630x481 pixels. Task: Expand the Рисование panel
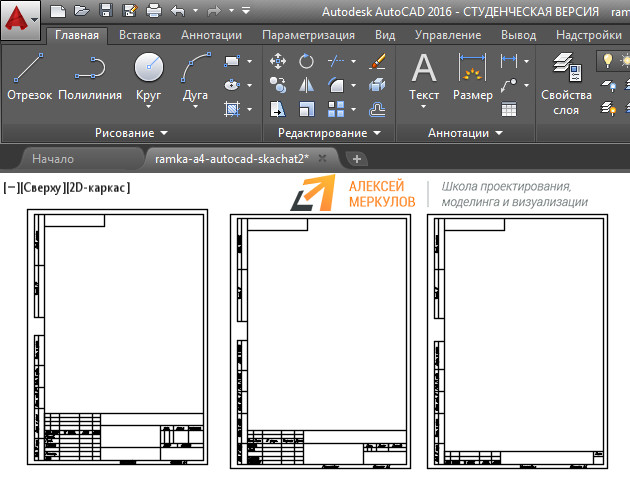[x=131, y=133]
